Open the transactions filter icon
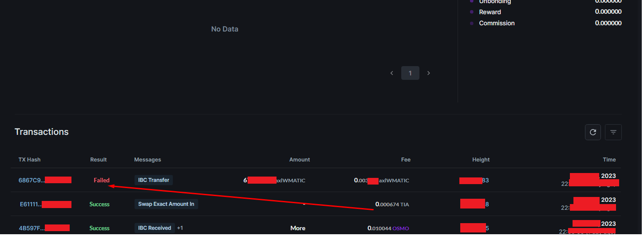Viewport: 644px width, 236px height. pyautogui.click(x=613, y=132)
